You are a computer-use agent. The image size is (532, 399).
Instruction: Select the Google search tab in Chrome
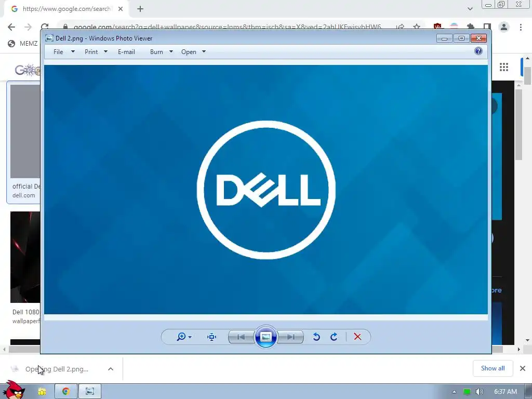coord(66,9)
